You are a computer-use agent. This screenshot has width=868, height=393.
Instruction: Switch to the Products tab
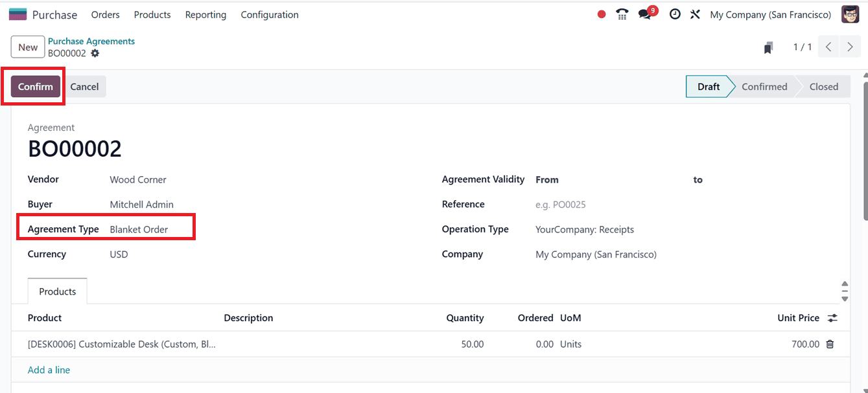57,291
